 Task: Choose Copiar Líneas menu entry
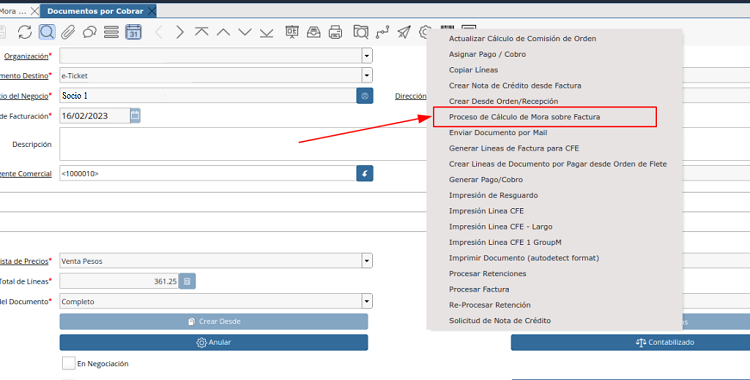473,70
